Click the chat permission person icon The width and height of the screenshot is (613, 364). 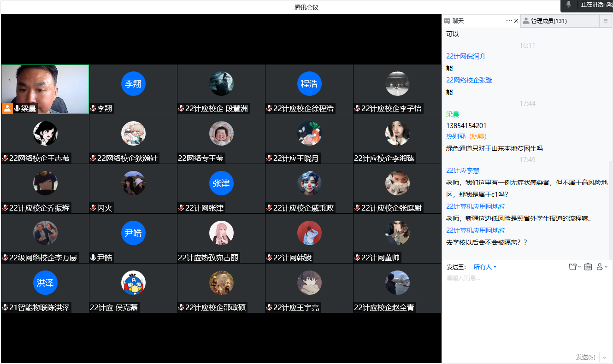(600, 267)
